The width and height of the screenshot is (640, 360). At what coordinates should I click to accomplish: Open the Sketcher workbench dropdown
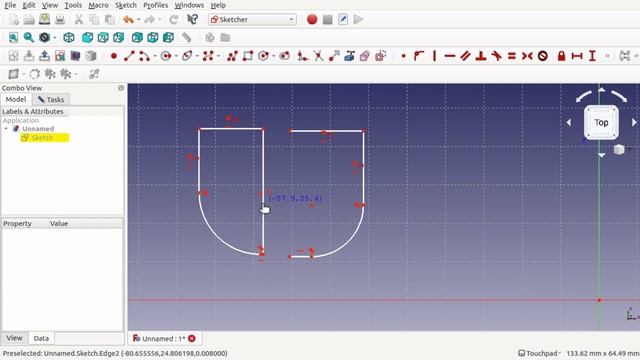[252, 20]
